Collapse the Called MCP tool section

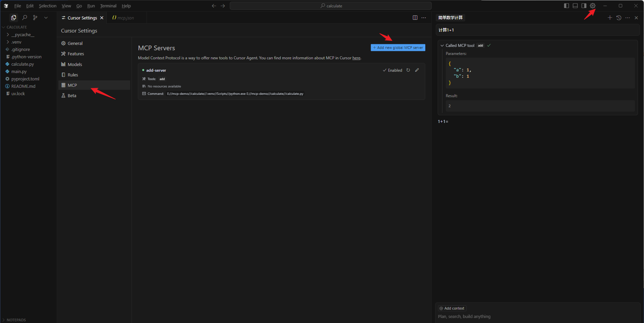click(442, 46)
